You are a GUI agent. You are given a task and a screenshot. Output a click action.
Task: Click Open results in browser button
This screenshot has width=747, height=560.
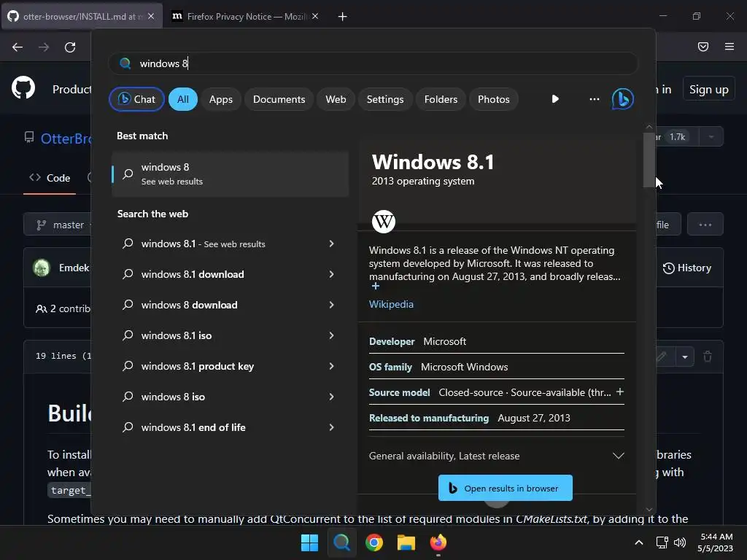click(x=506, y=488)
